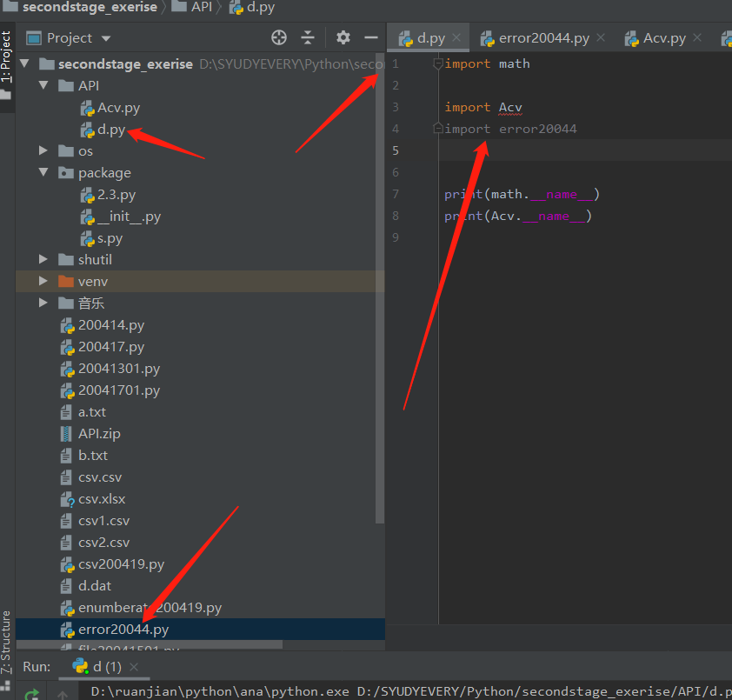Click the 'import Acv' line in editor
This screenshot has height=700, width=732.
point(483,108)
